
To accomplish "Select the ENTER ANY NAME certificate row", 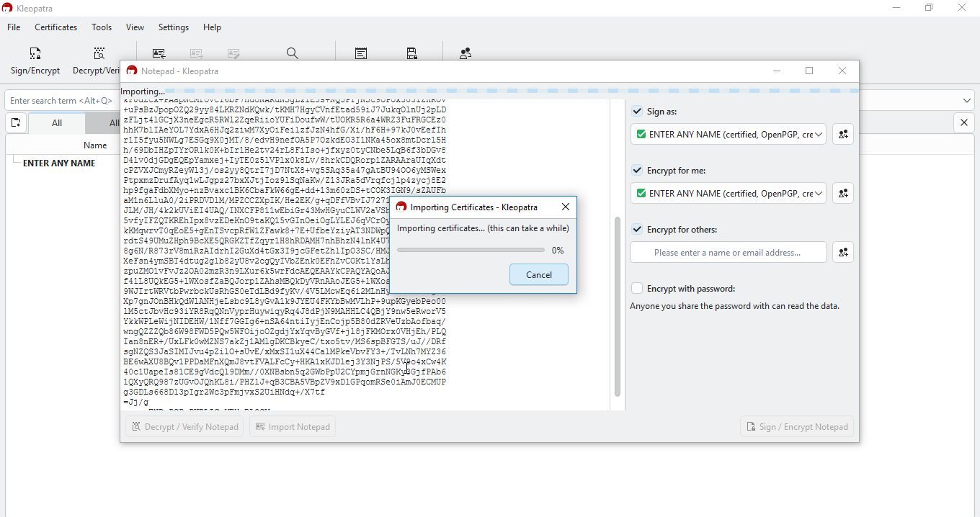I will 59,163.
